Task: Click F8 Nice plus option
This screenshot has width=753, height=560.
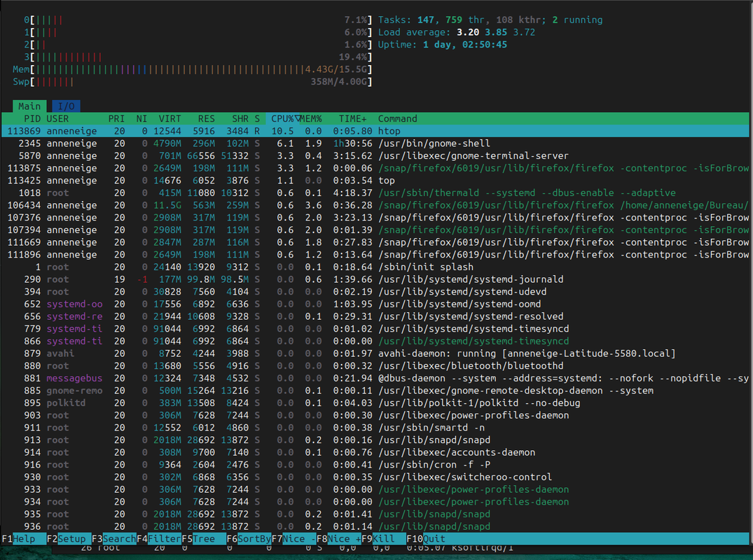Action: [x=338, y=539]
